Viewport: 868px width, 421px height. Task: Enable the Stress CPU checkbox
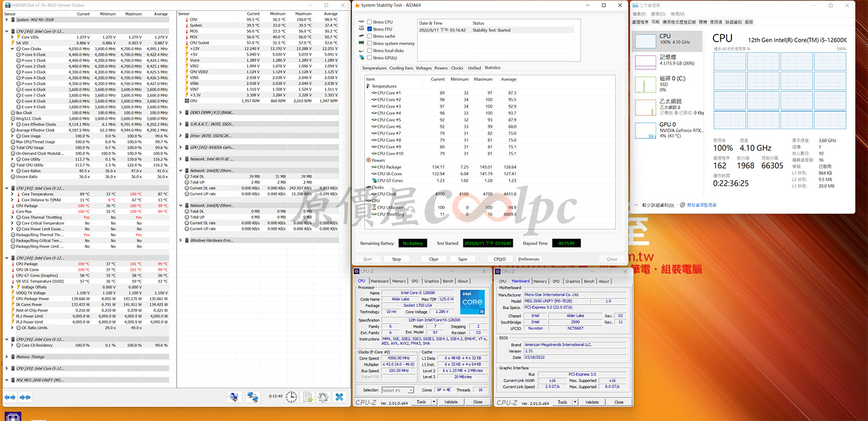pyautogui.click(x=369, y=22)
